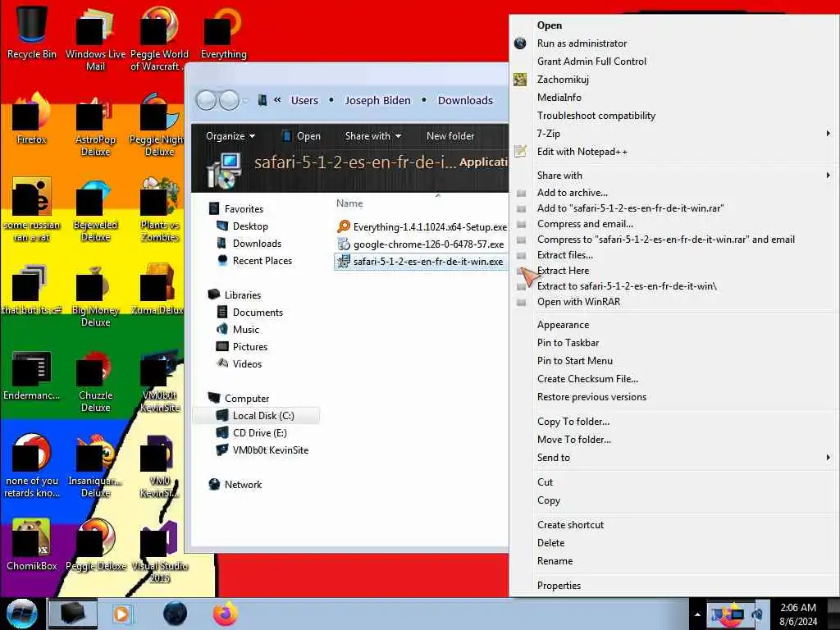Open Recent Places in navigation pane
Image resolution: width=840 pixels, height=630 pixels.
[x=254, y=260]
